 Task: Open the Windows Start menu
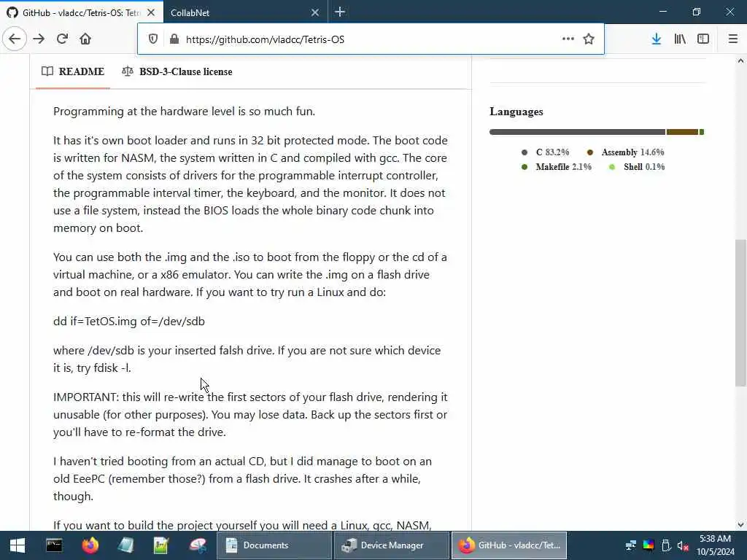pos(18,545)
